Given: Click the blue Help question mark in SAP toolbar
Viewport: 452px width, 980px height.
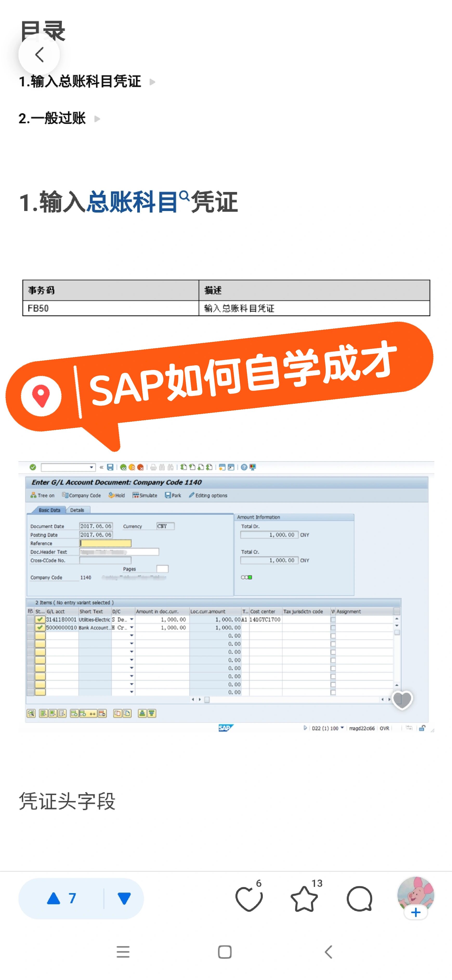Looking at the screenshot, I should point(244,467).
